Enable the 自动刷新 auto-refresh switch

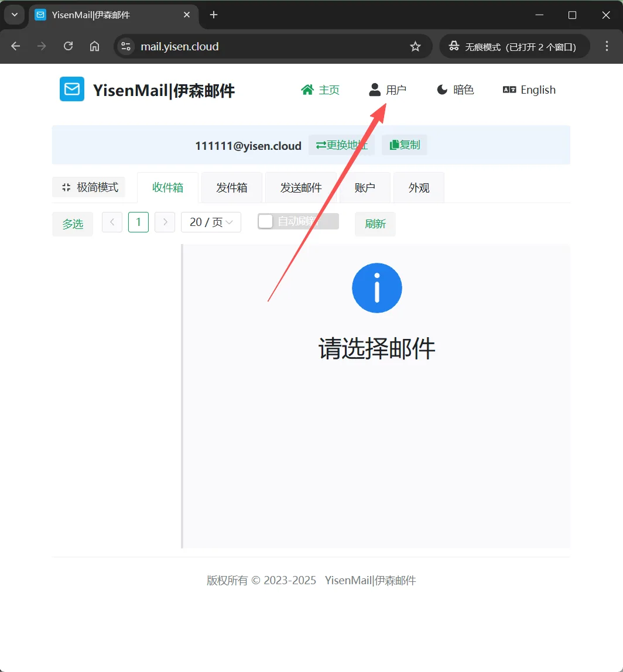(x=266, y=221)
